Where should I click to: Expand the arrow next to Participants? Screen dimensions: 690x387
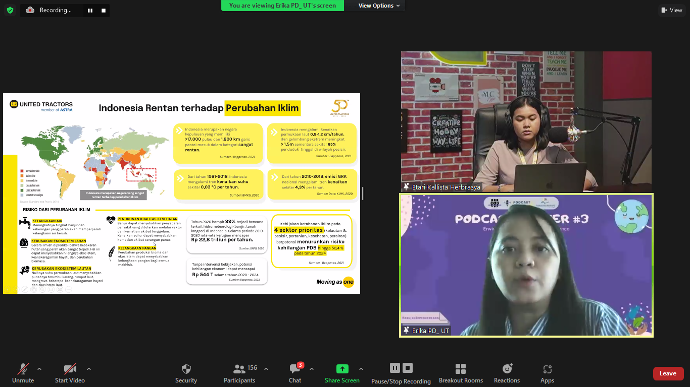pyautogui.click(x=266, y=369)
